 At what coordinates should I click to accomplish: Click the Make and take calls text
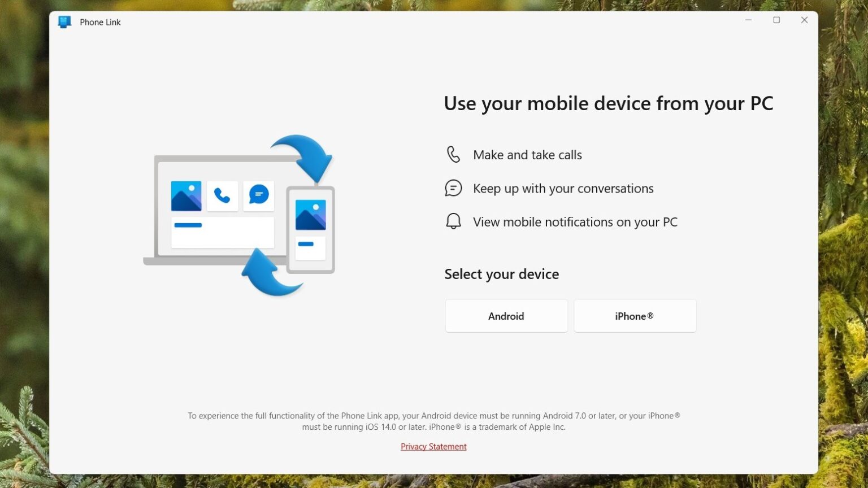point(527,154)
